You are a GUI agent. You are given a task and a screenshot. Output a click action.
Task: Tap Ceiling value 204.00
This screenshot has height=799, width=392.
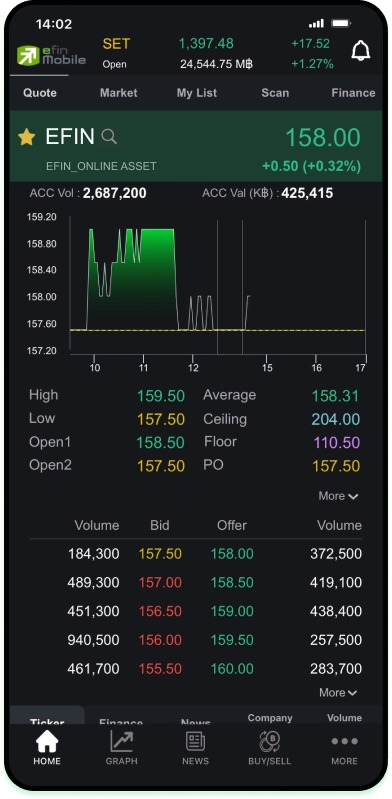tap(335, 419)
